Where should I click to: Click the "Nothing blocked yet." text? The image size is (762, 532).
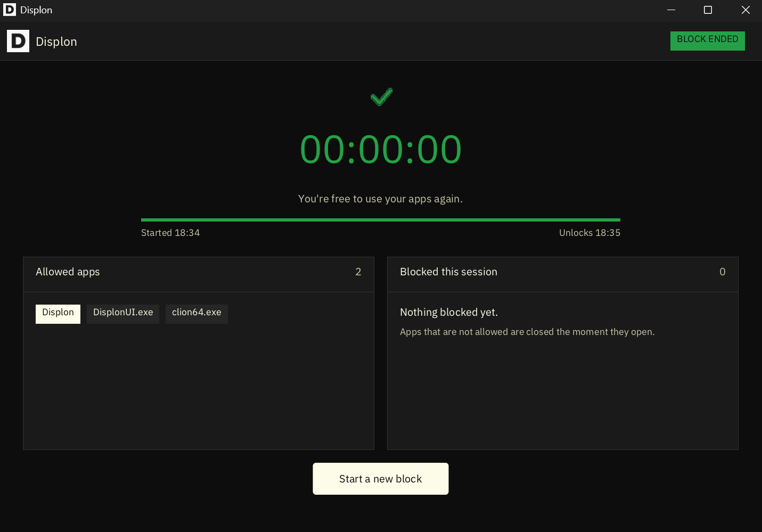point(449,313)
